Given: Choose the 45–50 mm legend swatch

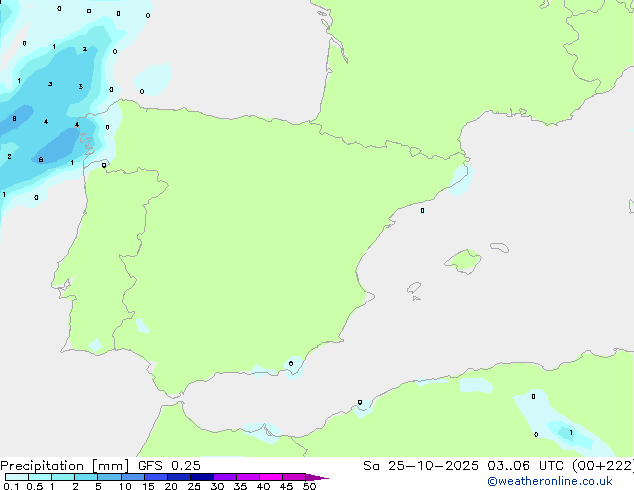Looking at the screenshot, I should pyautogui.click(x=294, y=477).
